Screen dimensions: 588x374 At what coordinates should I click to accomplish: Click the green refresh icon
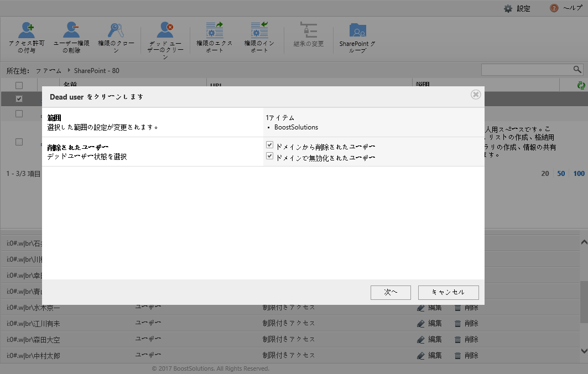click(x=581, y=86)
